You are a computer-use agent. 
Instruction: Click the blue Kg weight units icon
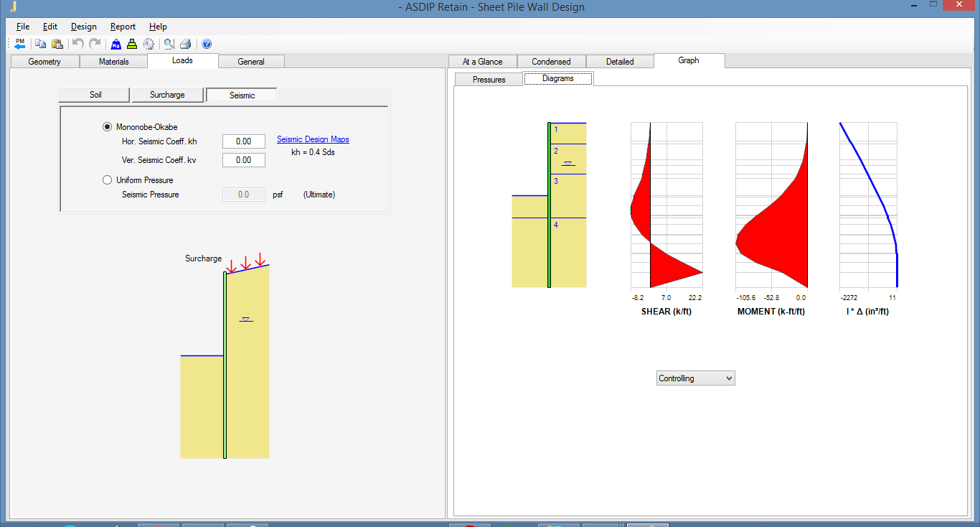coord(116,44)
